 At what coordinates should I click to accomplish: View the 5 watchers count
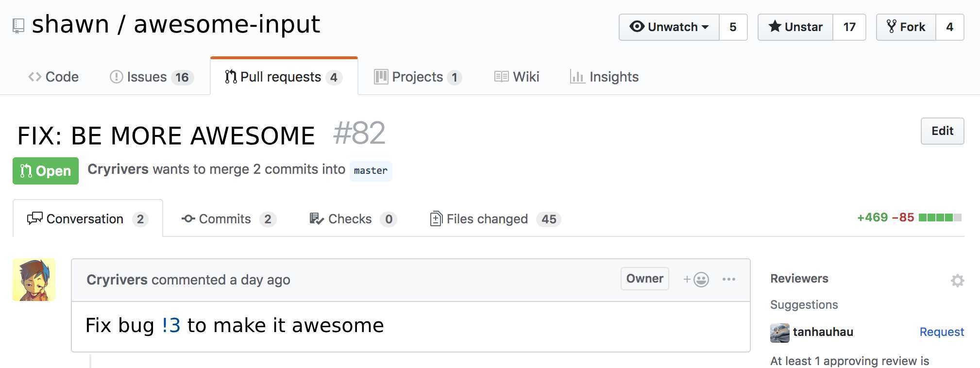click(x=733, y=27)
